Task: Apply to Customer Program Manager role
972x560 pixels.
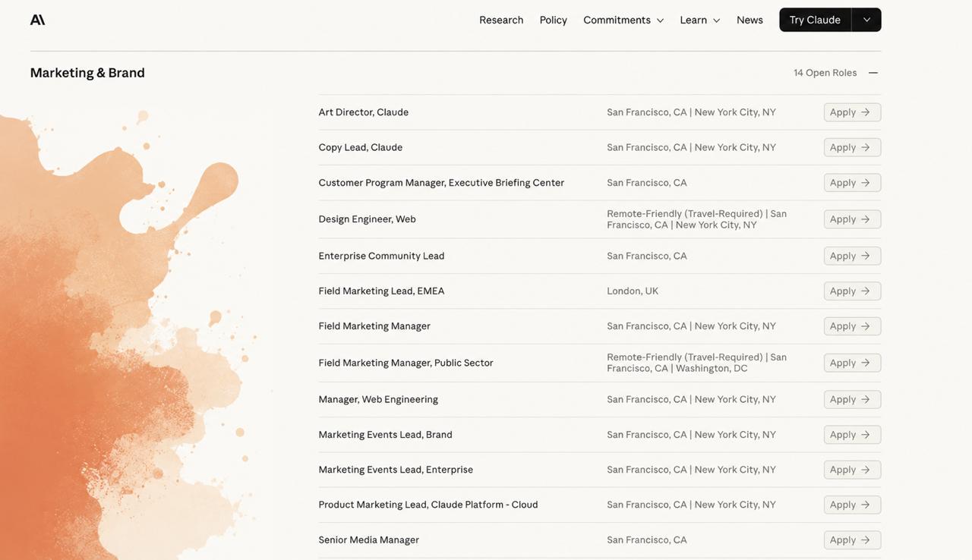Action: click(852, 183)
